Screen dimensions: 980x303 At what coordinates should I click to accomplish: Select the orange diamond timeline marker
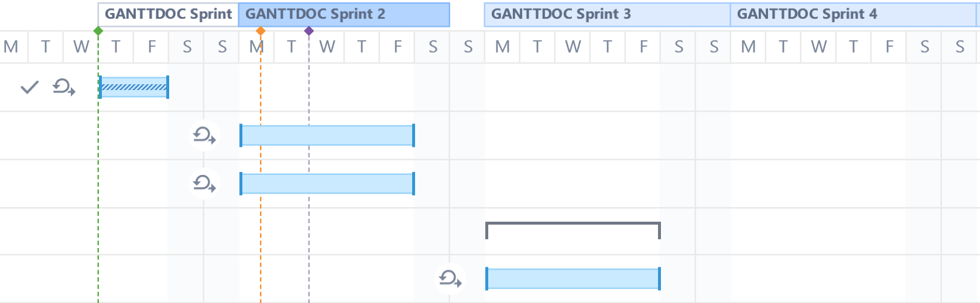point(261,31)
